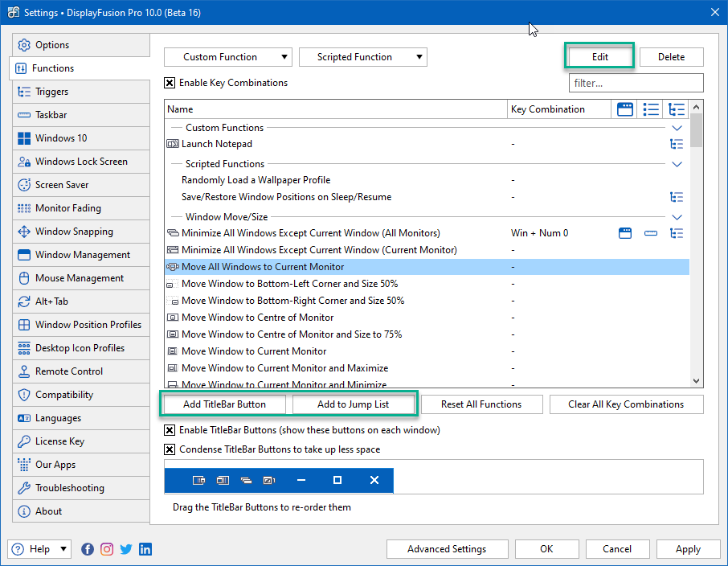The height and width of the screenshot is (566, 728).
Task: Click the OK button
Action: 546,549
